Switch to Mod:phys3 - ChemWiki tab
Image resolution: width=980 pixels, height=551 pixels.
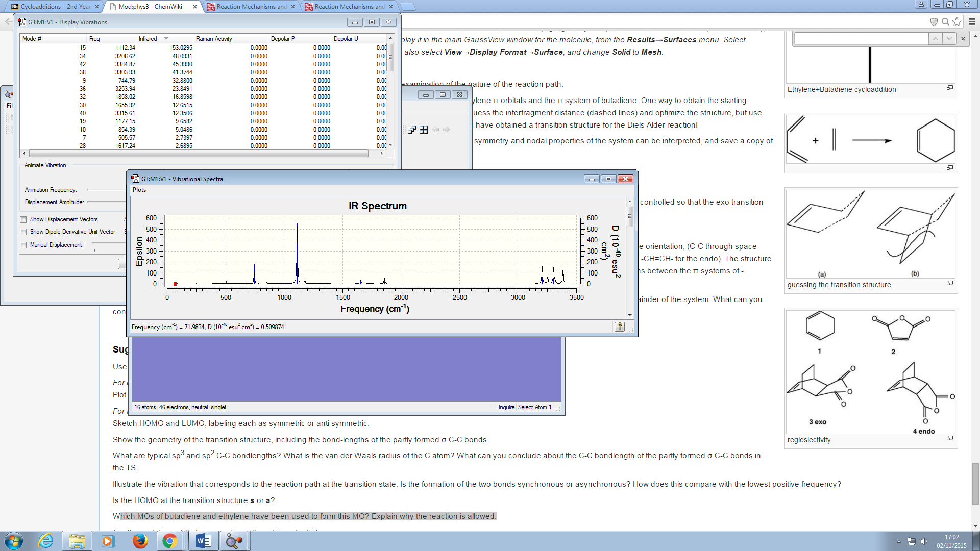pyautogui.click(x=151, y=7)
